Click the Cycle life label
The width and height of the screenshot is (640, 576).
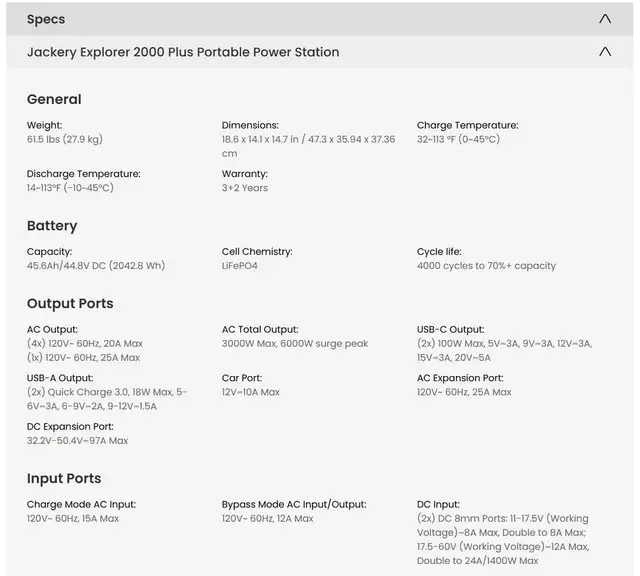(x=439, y=252)
